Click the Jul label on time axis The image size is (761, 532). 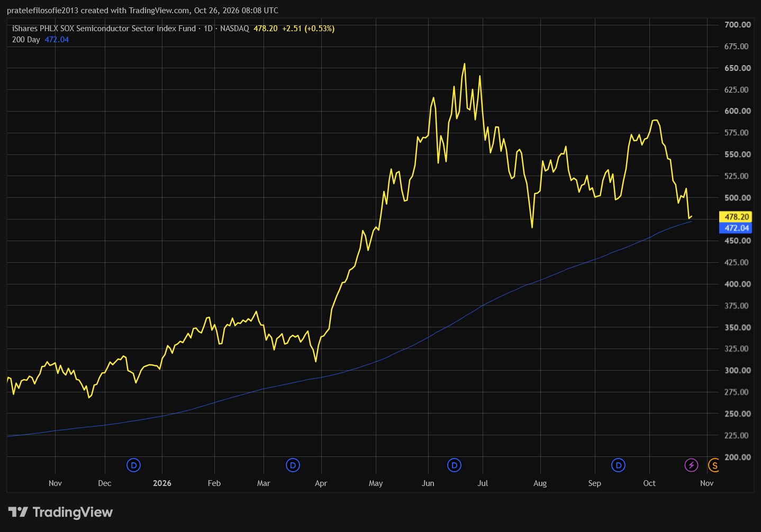pyautogui.click(x=483, y=483)
